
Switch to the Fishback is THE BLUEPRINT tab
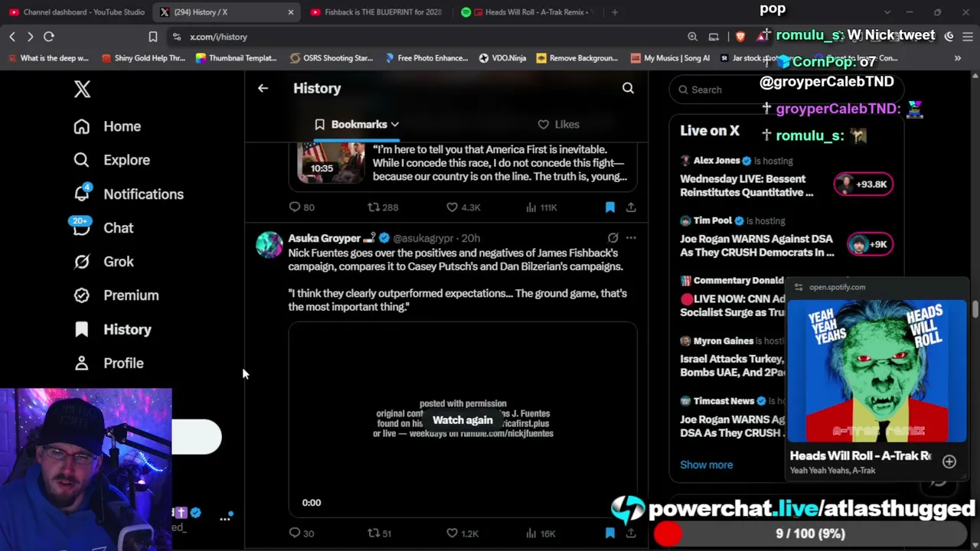[377, 12]
